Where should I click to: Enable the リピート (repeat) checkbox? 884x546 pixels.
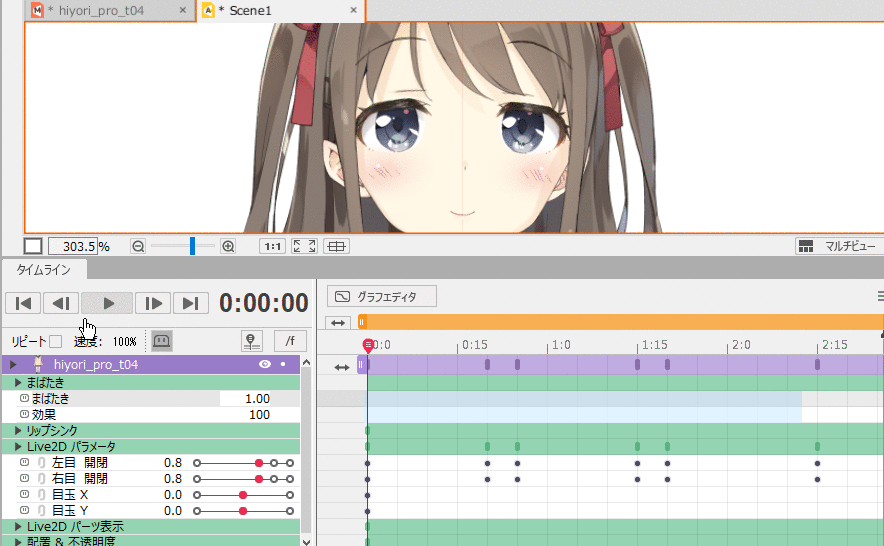[56, 341]
